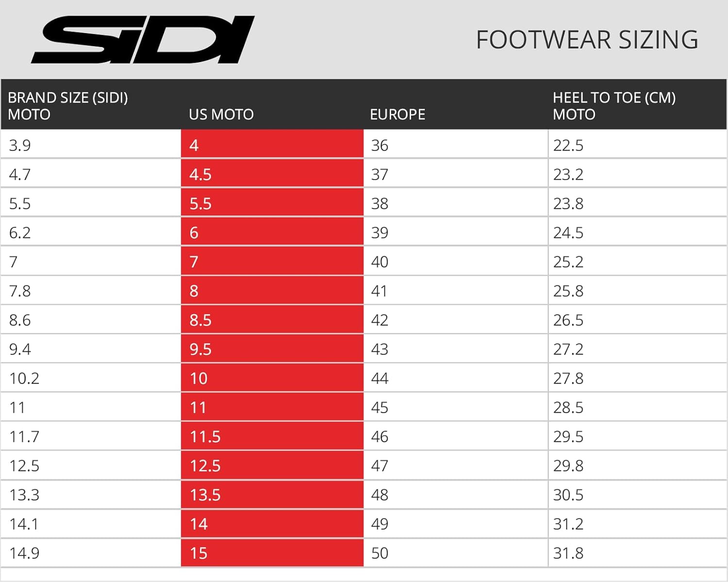Image resolution: width=728 pixels, height=583 pixels.
Task: Click the red US MOTO 9.5 cell
Action: point(200,349)
